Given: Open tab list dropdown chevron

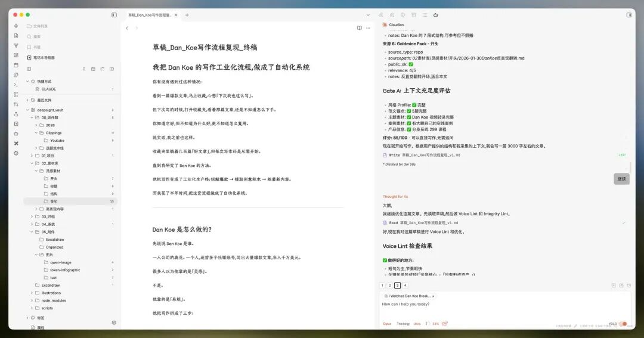Looking at the screenshot, I should pyautogui.click(x=368, y=15).
